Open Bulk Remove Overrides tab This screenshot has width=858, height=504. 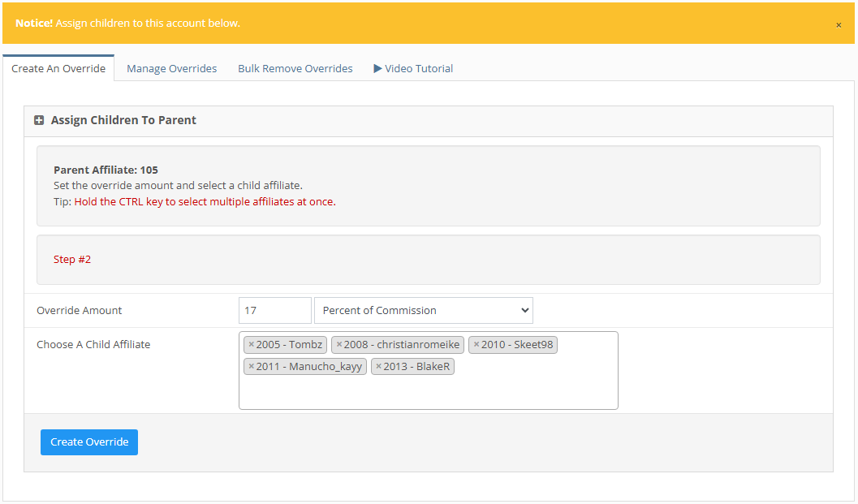(x=295, y=69)
